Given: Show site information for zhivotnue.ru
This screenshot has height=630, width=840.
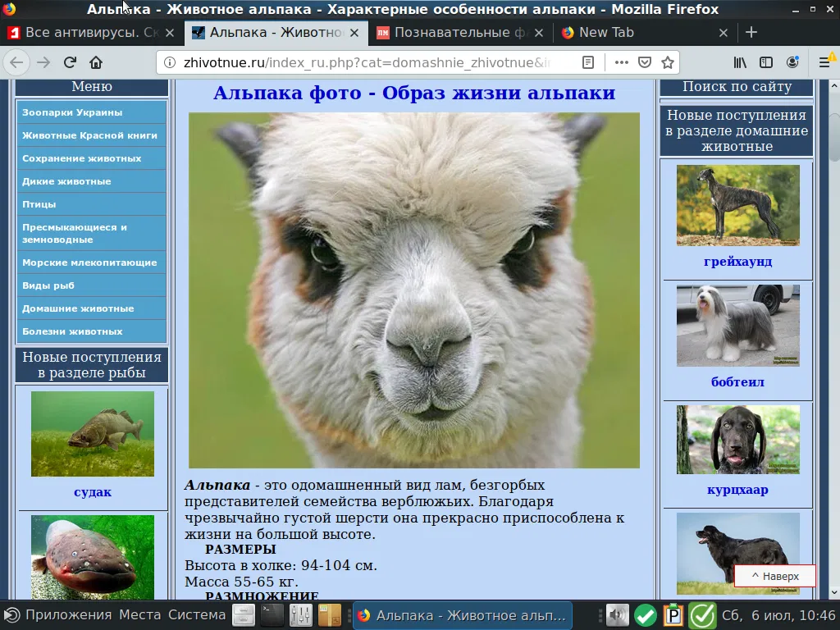Looking at the screenshot, I should [169, 62].
